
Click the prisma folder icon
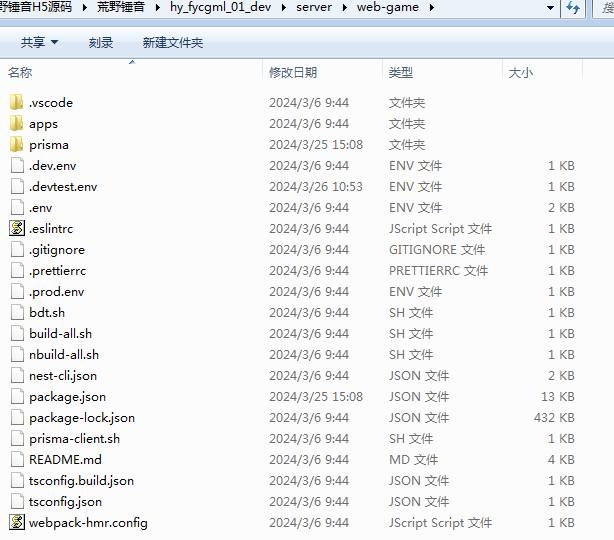click(16, 145)
